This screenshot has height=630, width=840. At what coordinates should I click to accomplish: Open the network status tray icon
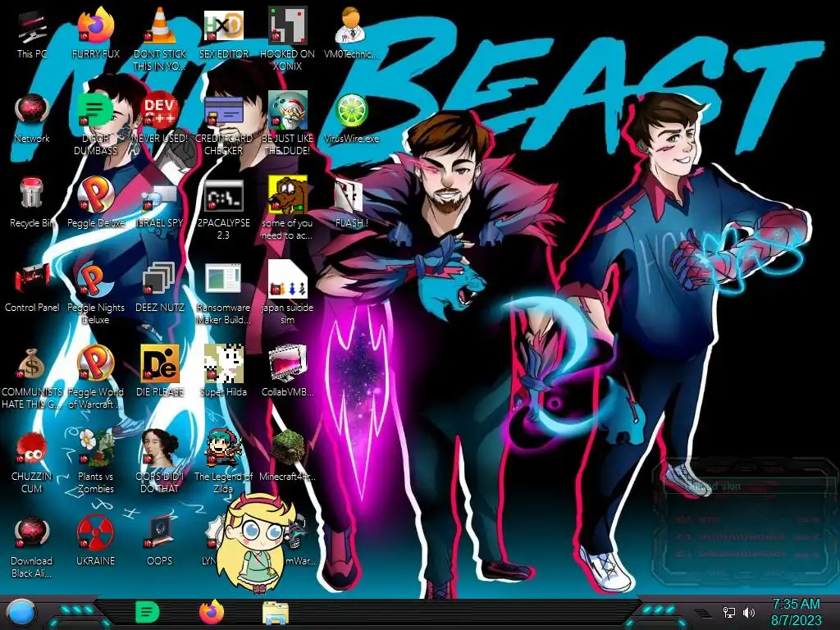pyautogui.click(x=728, y=612)
